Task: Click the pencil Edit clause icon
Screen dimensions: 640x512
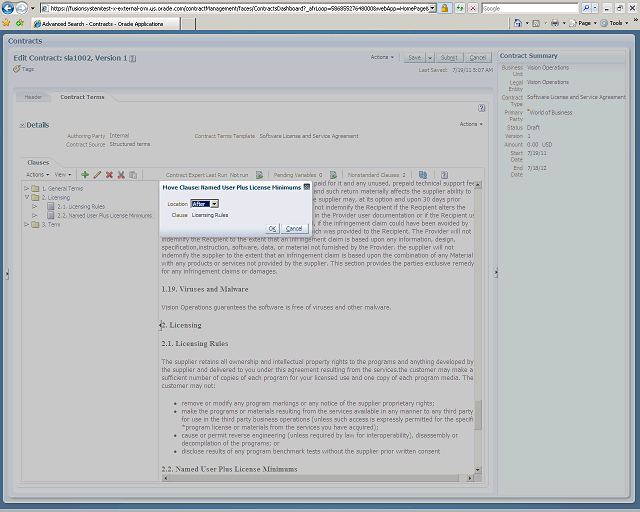Action: 97,175
